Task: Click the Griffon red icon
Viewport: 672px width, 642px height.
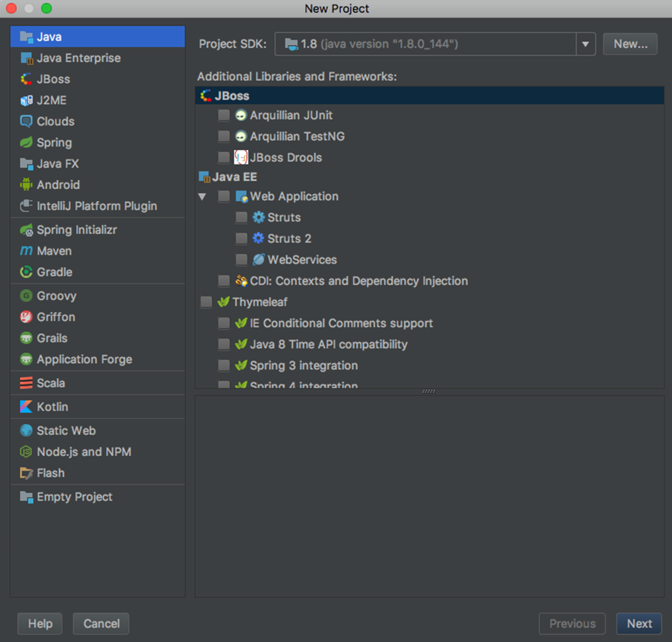Action: pos(26,317)
